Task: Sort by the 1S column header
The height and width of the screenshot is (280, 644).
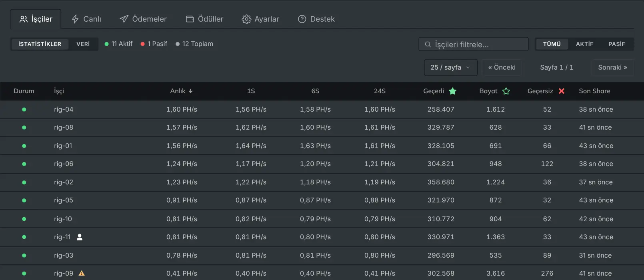Action: [251, 91]
